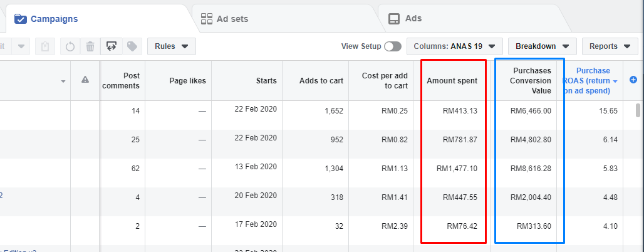This screenshot has width=644, height=252.
Task: Click the trash delete icon
Action: (90, 46)
